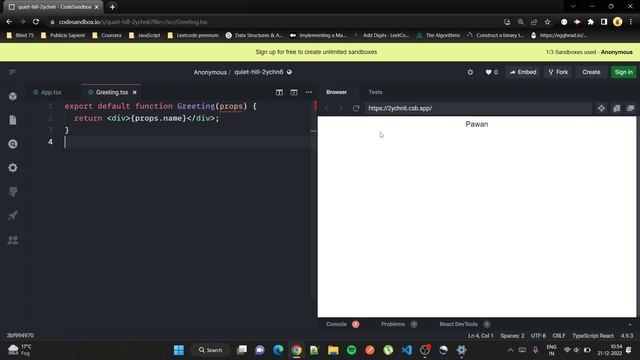Open Configuration gear icon in sidebar
Viewport: 640px width, 360px height.
13,168
